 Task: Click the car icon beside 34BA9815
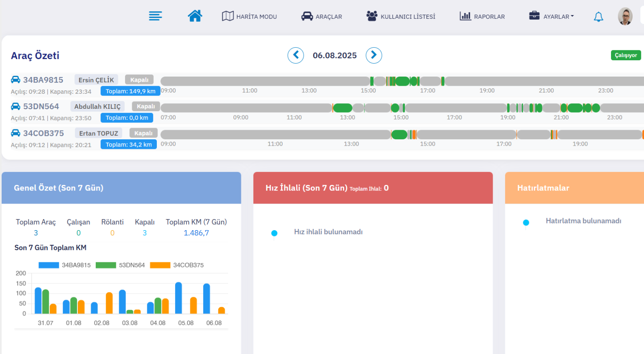coord(15,80)
